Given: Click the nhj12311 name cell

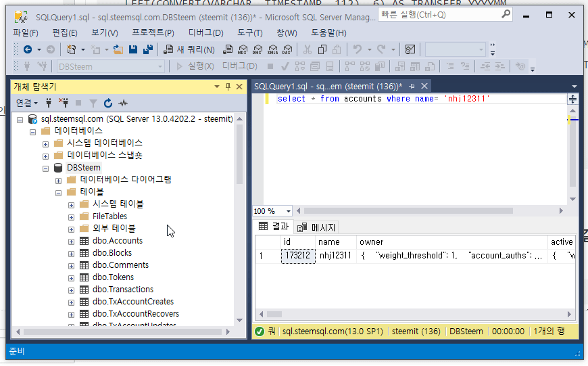Looking at the screenshot, I should pos(335,256).
